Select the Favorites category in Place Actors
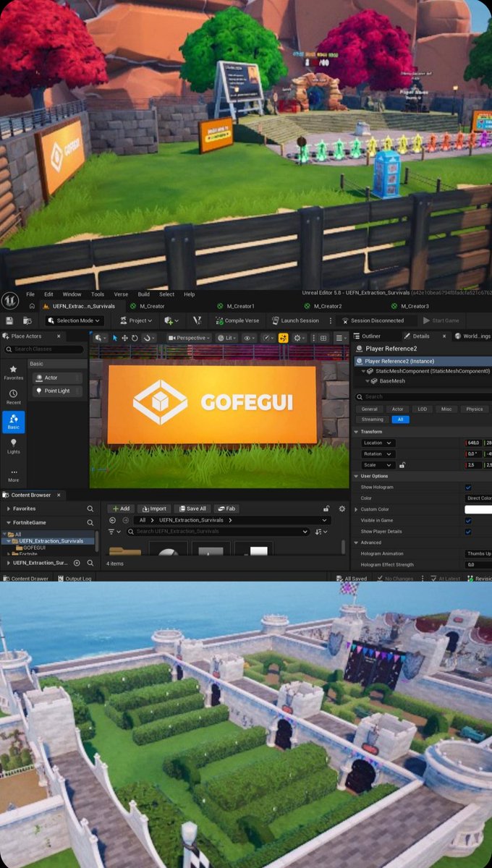492x868 pixels. pos(13,371)
